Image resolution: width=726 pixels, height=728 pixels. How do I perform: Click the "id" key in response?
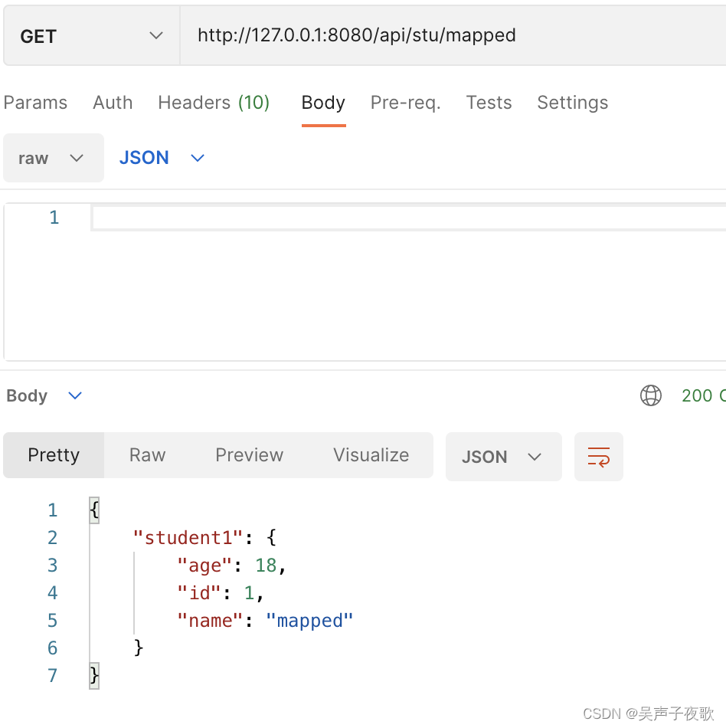(x=198, y=593)
